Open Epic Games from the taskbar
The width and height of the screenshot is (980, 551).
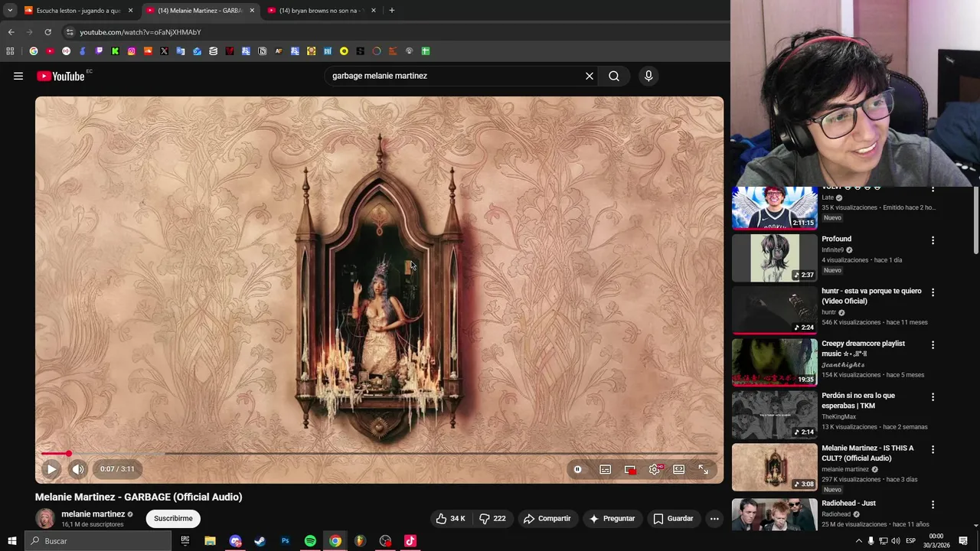[x=185, y=541]
